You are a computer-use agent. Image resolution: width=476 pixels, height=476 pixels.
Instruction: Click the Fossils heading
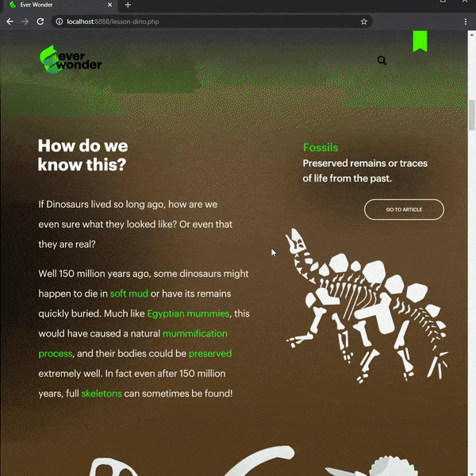(x=321, y=148)
